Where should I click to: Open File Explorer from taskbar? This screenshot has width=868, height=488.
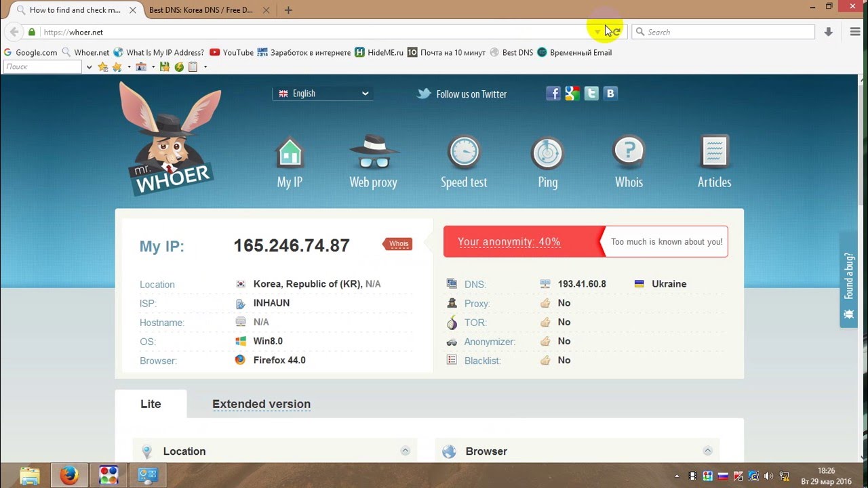coord(29,475)
